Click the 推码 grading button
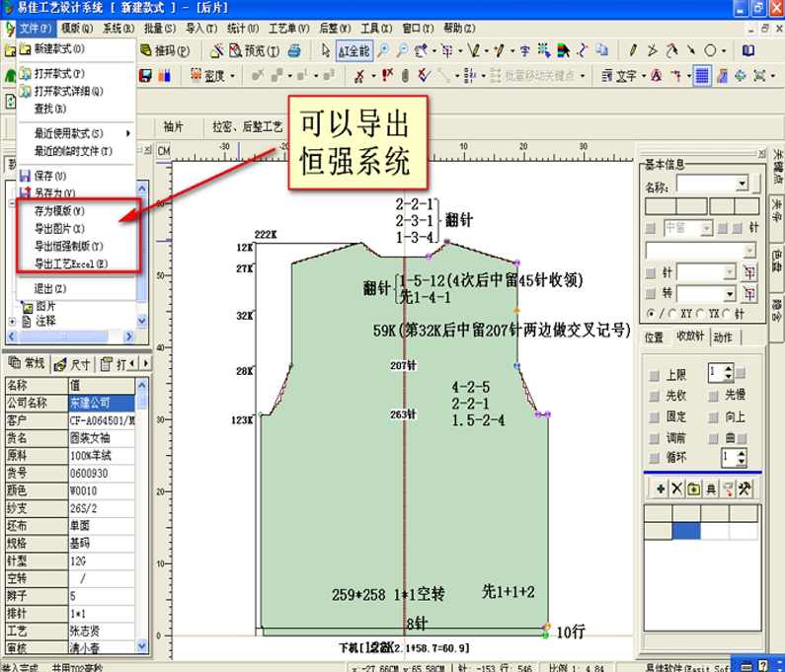Viewport: 785px width, 672px height. point(165,50)
